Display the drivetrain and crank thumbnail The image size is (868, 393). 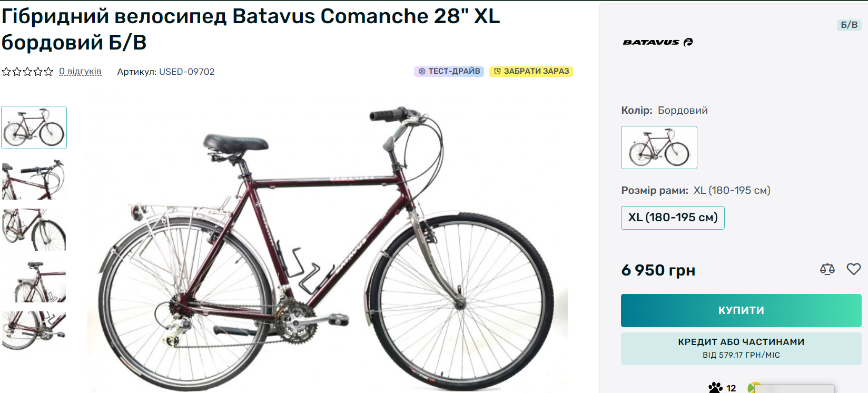pos(34,331)
